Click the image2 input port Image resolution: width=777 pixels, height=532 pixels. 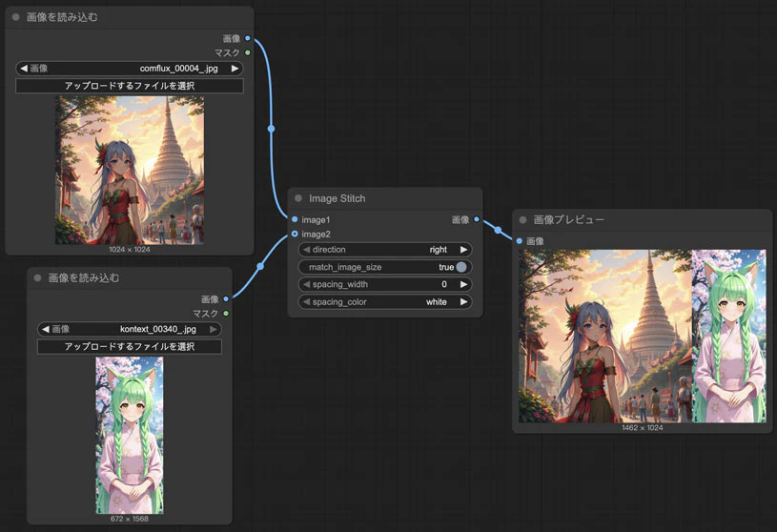tap(295, 234)
